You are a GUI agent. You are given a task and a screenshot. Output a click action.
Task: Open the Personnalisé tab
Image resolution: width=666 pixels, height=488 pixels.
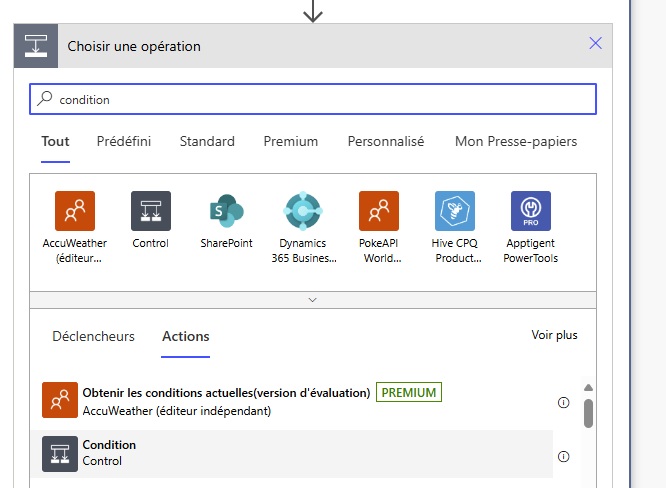pyautogui.click(x=386, y=142)
